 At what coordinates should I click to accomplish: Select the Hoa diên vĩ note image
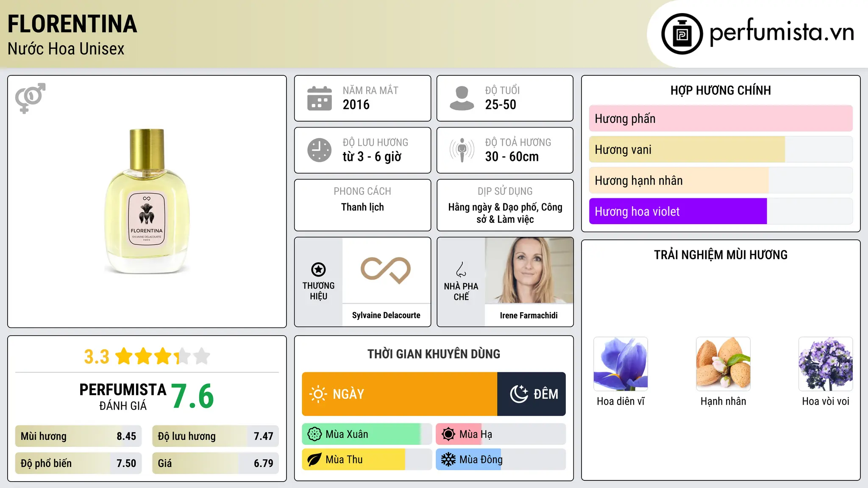(x=620, y=364)
